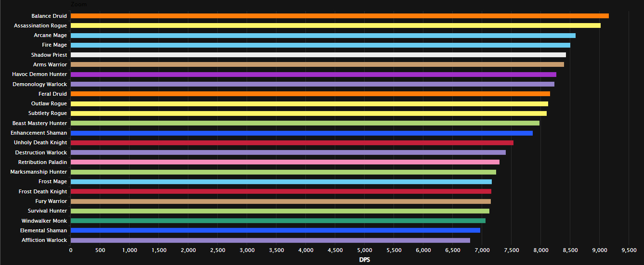The width and height of the screenshot is (644, 265).
Task: Click the Elemental Shaman bar
Action: tap(276, 230)
